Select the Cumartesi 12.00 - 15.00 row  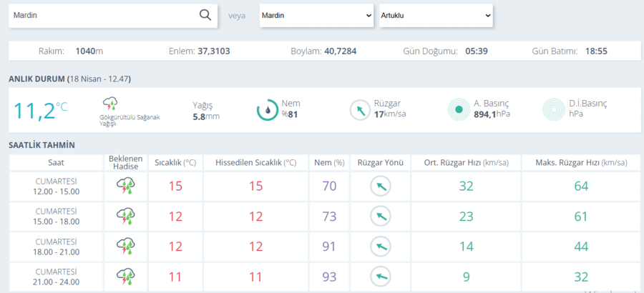tap(324, 186)
